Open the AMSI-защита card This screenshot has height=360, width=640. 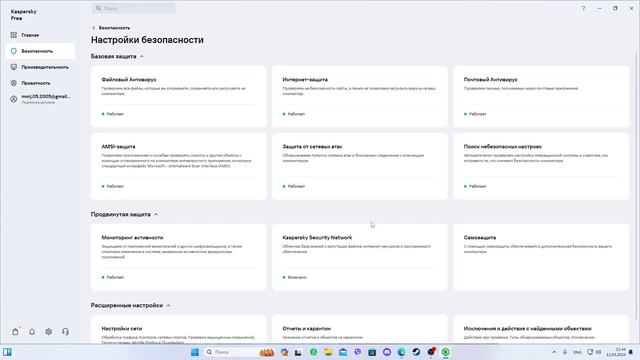pos(178,166)
